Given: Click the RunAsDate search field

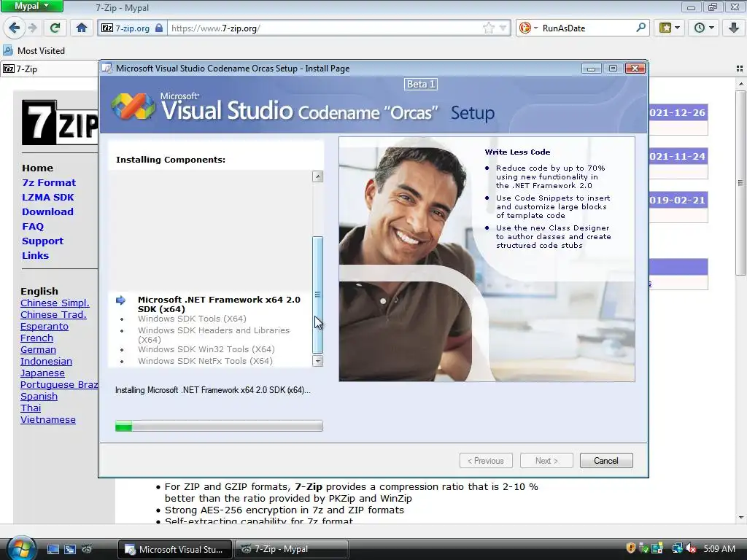Looking at the screenshot, I should pyautogui.click(x=587, y=28).
